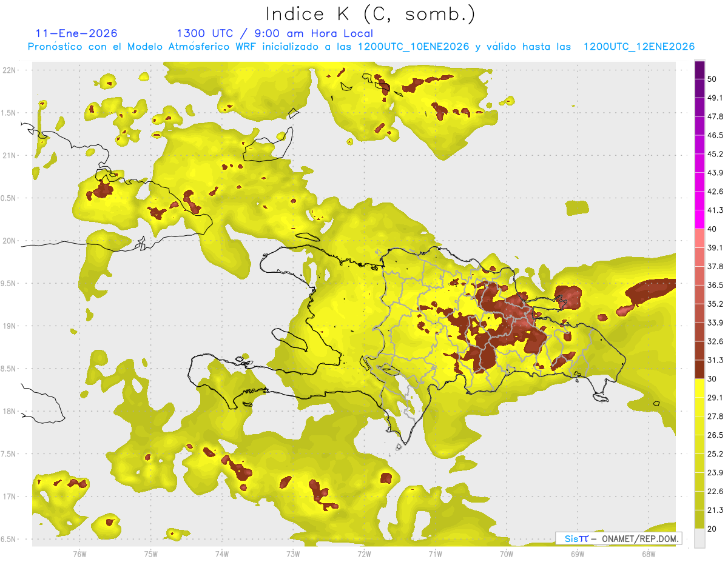This screenshot has width=728, height=562.
Task: Click the colorbar value "33.9"
Action: pyautogui.click(x=715, y=323)
